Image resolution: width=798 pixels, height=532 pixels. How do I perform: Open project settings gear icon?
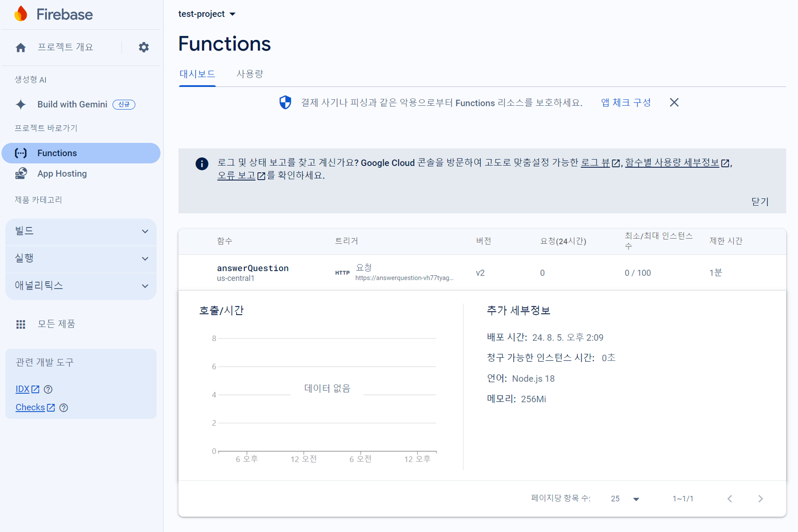point(144,47)
